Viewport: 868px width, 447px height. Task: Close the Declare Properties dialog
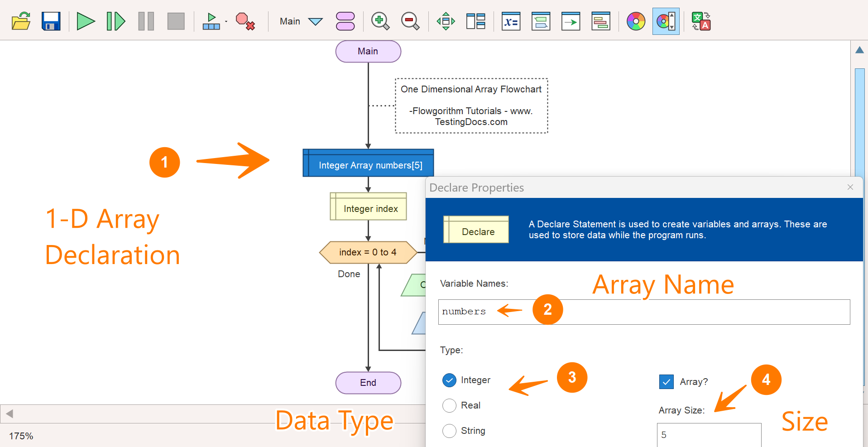pyautogui.click(x=850, y=187)
